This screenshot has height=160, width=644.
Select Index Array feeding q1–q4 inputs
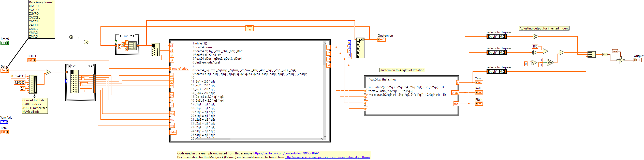(155, 50)
